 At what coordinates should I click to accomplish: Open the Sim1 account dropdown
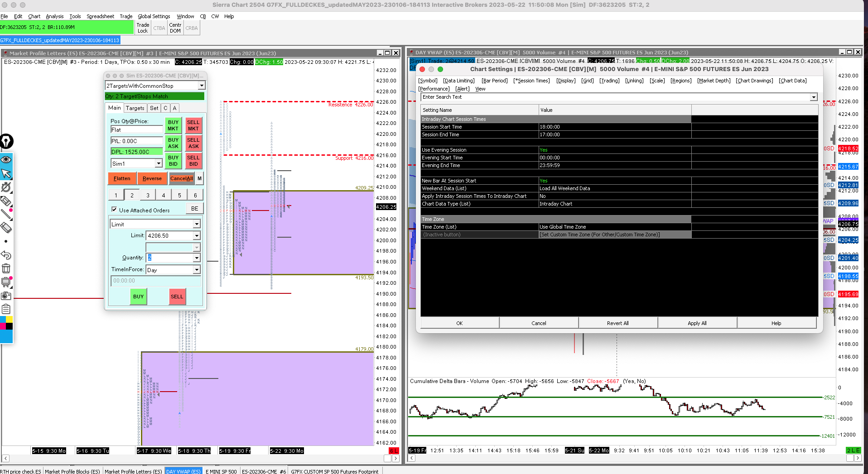point(159,163)
